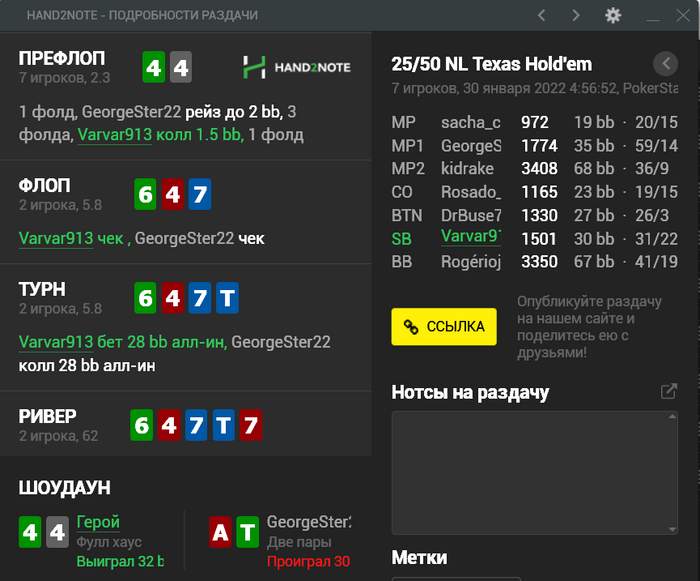Click notes scrollbar down arrow
700x581 pixels.
tap(672, 529)
